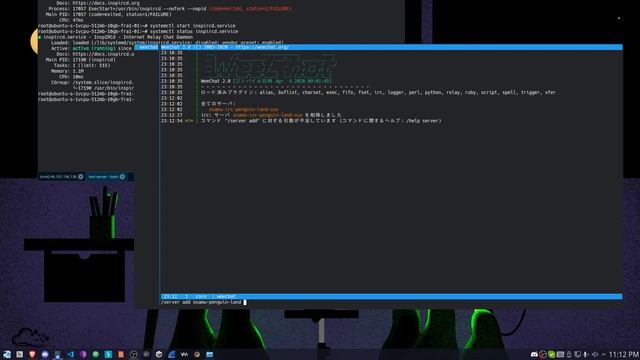The width and height of the screenshot is (640, 360).
Task: Open the application launcher in the taskbar
Action: pos(7,354)
